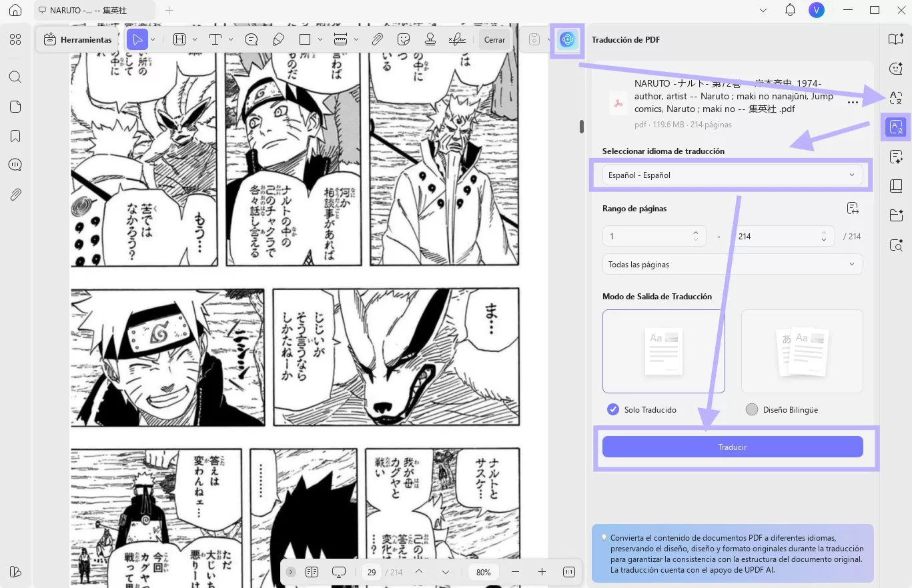
Task: Open the book library icon
Action: coord(896,186)
